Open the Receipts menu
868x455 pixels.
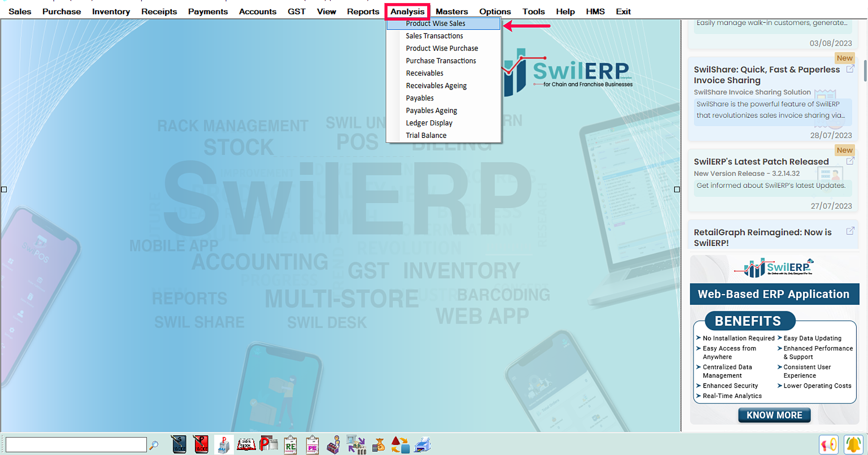(x=159, y=11)
